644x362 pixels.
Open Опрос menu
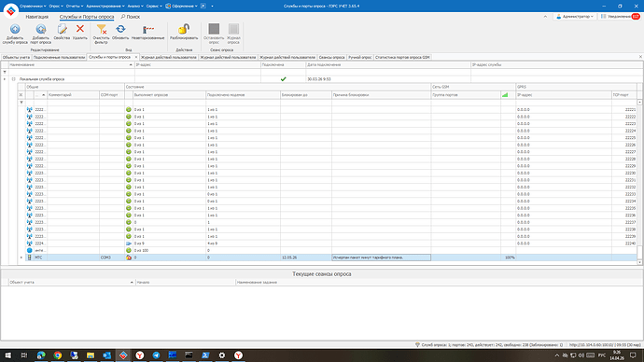point(56,7)
